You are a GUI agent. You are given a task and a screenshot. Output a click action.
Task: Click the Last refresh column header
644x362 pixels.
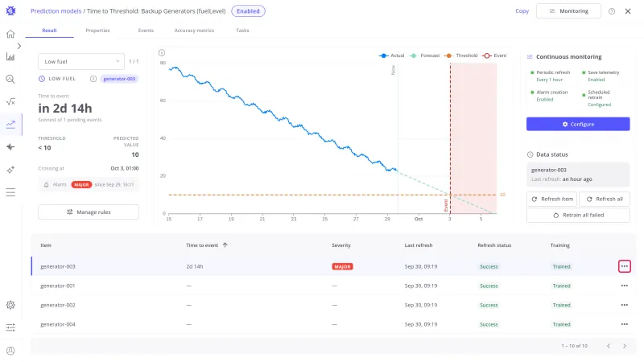coord(418,245)
